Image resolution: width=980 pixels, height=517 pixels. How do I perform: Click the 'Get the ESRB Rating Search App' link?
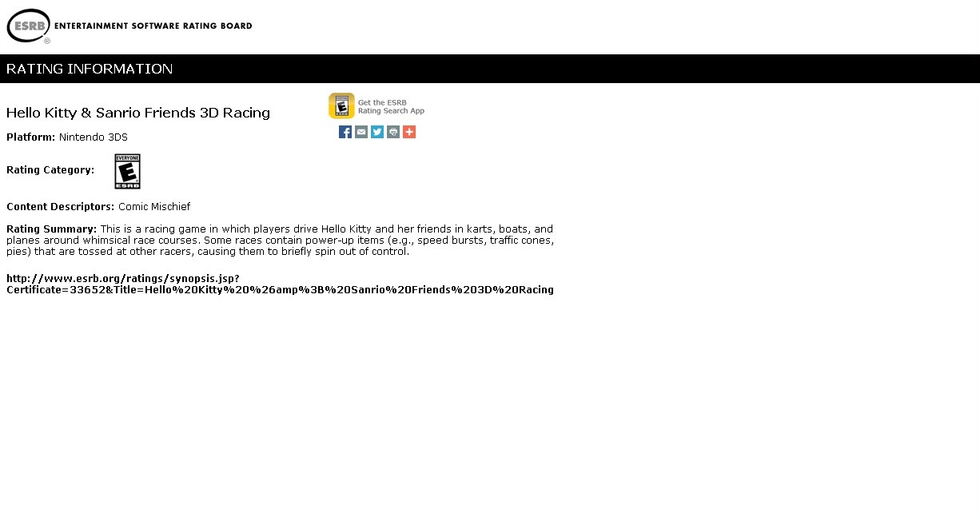tap(391, 106)
